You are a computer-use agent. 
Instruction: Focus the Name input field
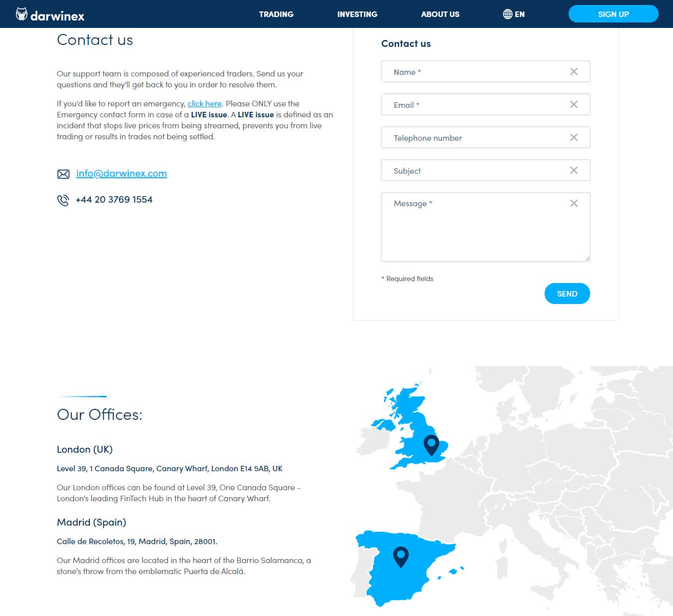pyautogui.click(x=474, y=72)
